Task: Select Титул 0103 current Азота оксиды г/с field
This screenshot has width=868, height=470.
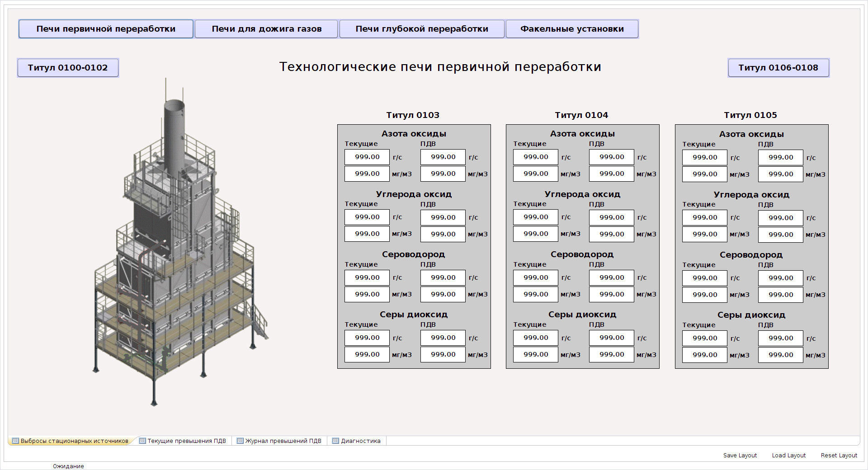Action: click(367, 157)
